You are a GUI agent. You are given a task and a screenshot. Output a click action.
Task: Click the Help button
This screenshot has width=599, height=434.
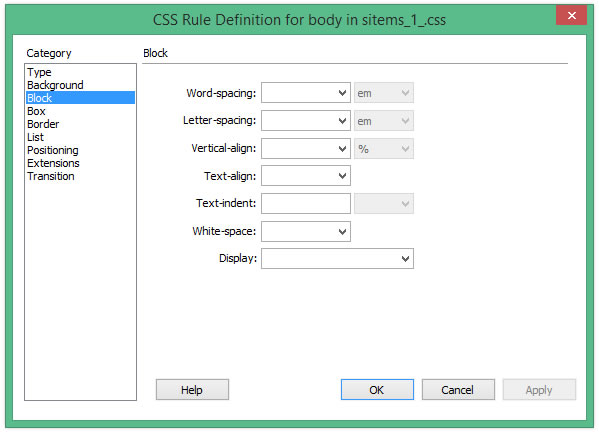tap(192, 390)
